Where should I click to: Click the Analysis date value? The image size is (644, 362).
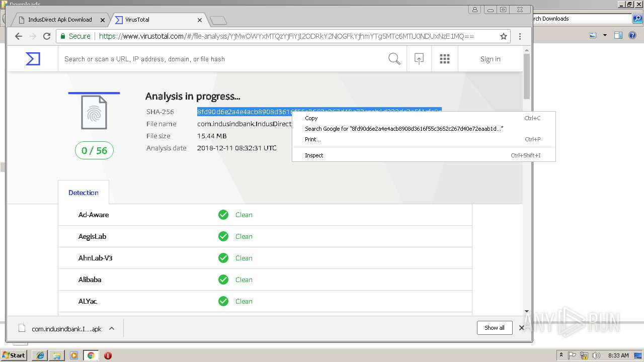[236, 148]
